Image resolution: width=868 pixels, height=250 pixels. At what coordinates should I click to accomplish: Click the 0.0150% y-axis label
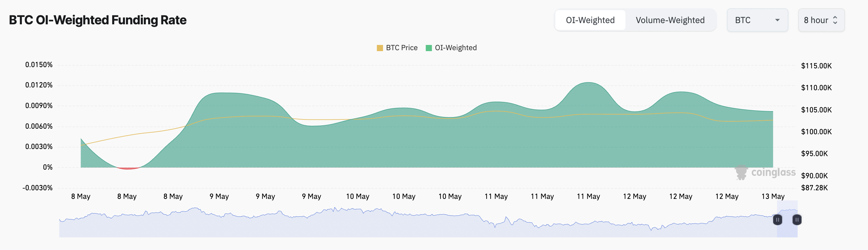[39, 65]
